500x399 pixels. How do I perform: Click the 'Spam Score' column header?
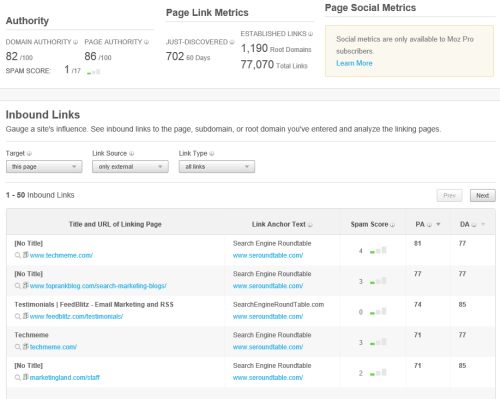[x=369, y=224]
